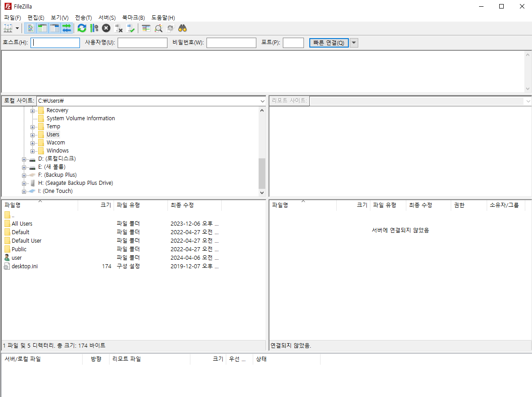Viewport: 532px width, 397px height.
Task: Expand the E: (새 볼륨) drive node
Action: 24,167
